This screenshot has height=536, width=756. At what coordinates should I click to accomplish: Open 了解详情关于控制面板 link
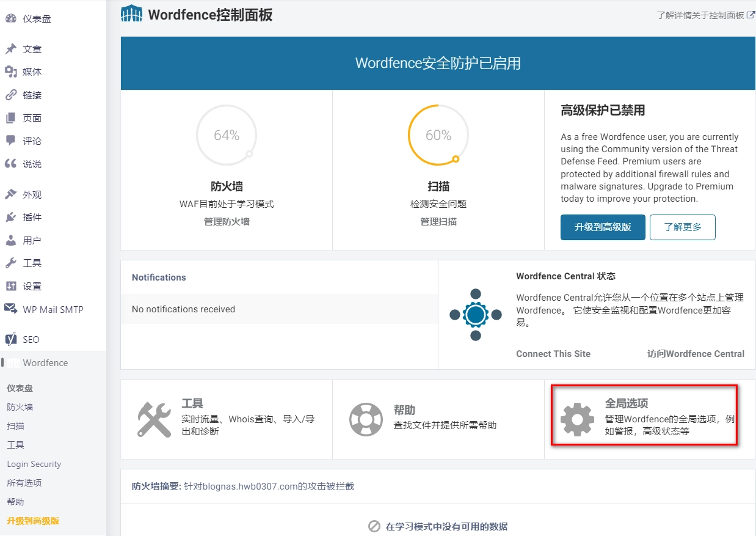(x=701, y=15)
